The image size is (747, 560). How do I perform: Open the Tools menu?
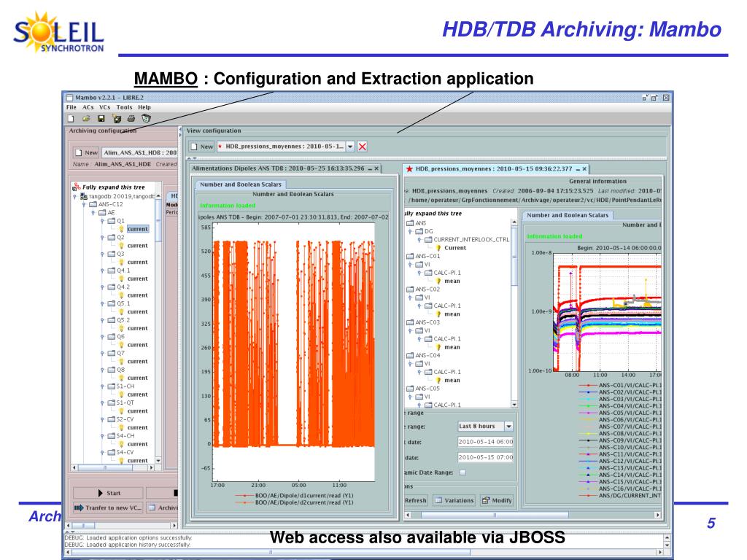[x=124, y=108]
